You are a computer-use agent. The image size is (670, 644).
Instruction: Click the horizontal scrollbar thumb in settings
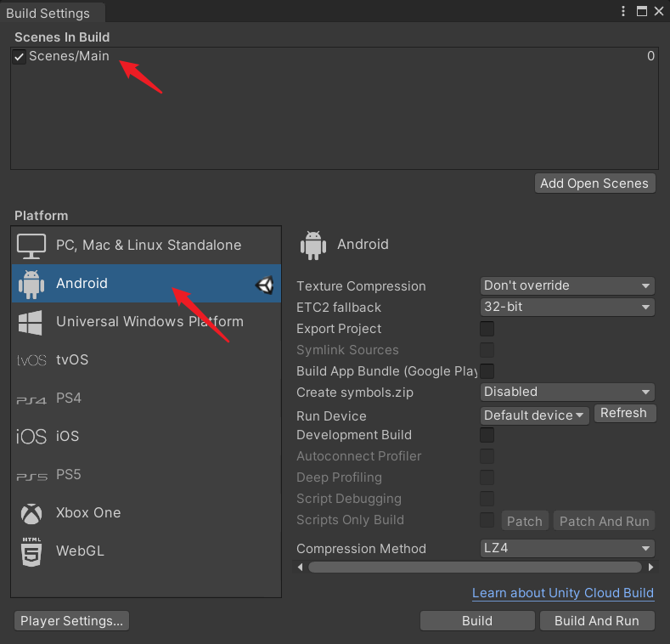click(x=475, y=568)
